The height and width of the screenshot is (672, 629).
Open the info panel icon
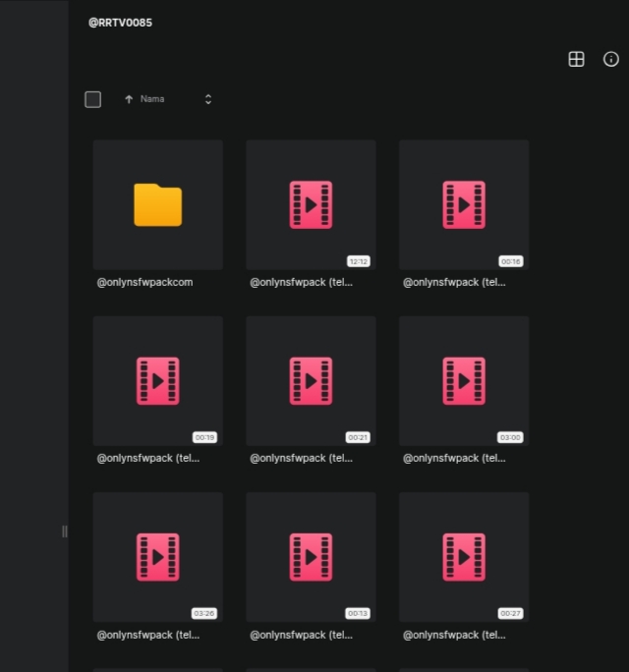[x=610, y=59]
